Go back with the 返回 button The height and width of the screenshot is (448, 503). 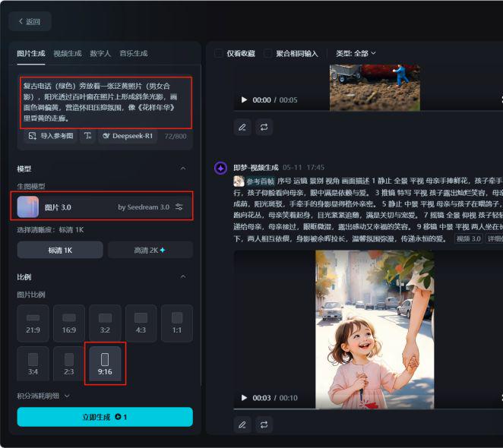[x=30, y=21]
